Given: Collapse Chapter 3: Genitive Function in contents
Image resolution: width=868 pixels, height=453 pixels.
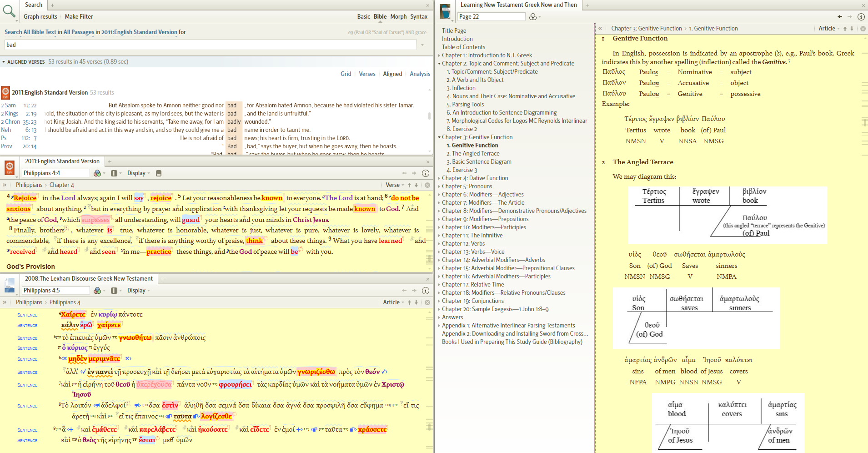Looking at the screenshot, I should tap(439, 137).
